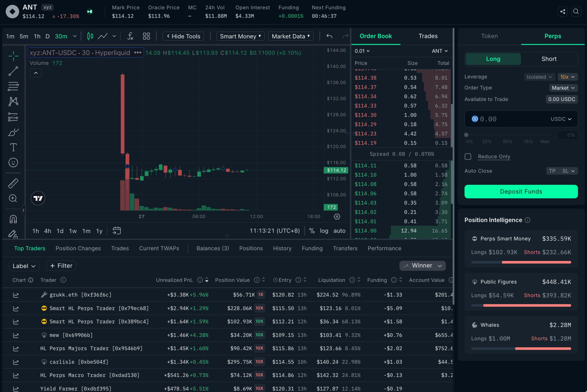Open the indicators fx button

[130, 36]
